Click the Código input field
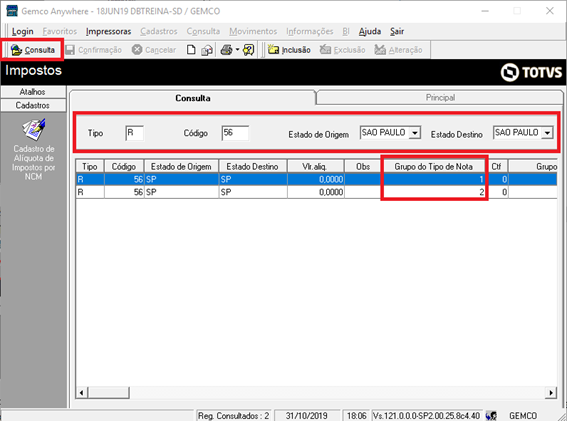Screen dimensions: 567x421 [x=235, y=133]
